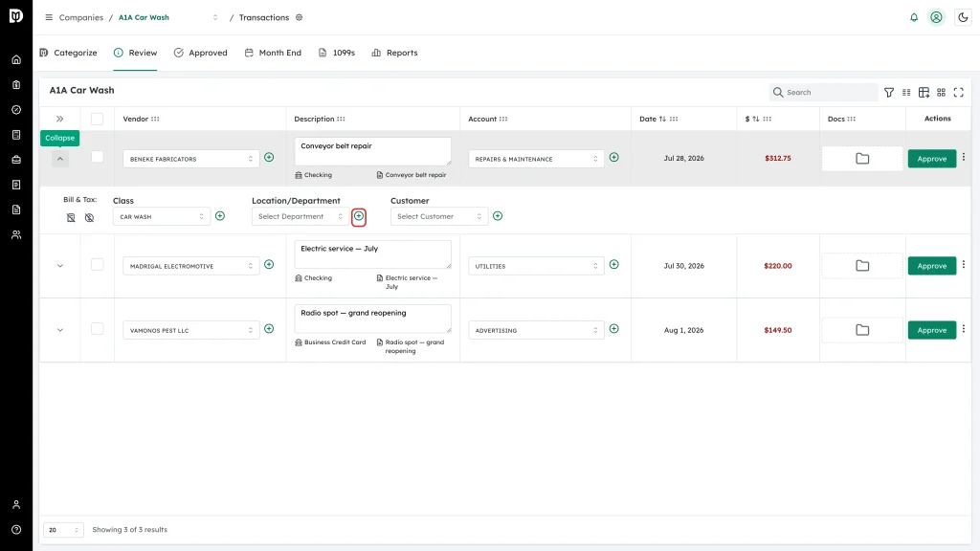Image resolution: width=980 pixels, height=551 pixels.
Task: Approve the Beneke Fabricators transaction
Action: pos(932,159)
